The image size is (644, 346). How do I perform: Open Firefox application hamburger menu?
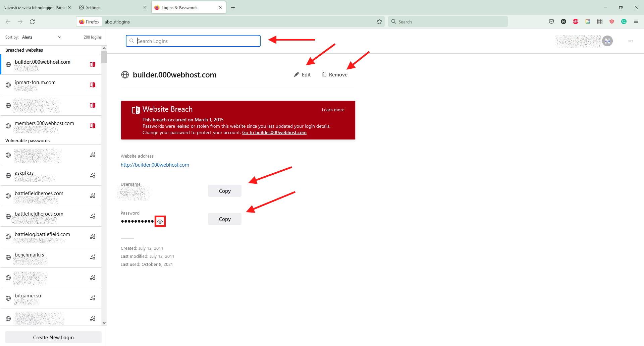click(636, 22)
